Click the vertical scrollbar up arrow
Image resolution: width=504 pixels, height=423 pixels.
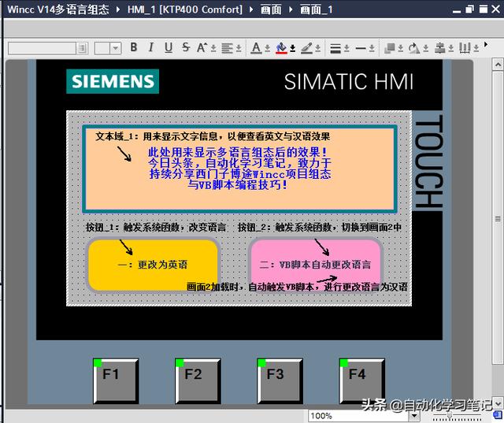click(x=498, y=65)
